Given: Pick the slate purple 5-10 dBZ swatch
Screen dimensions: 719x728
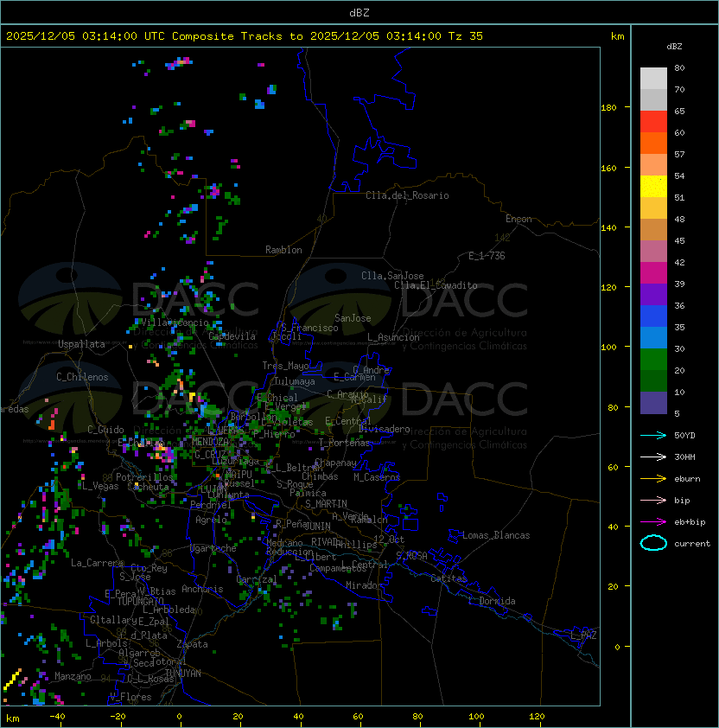Looking at the screenshot, I should [x=653, y=403].
